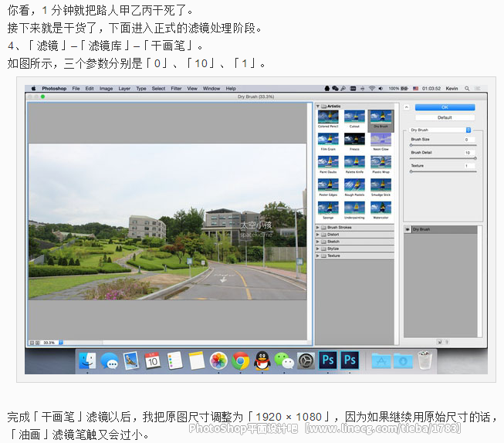Open the 33.3% zoom level dropdown

pyautogui.click(x=61, y=343)
